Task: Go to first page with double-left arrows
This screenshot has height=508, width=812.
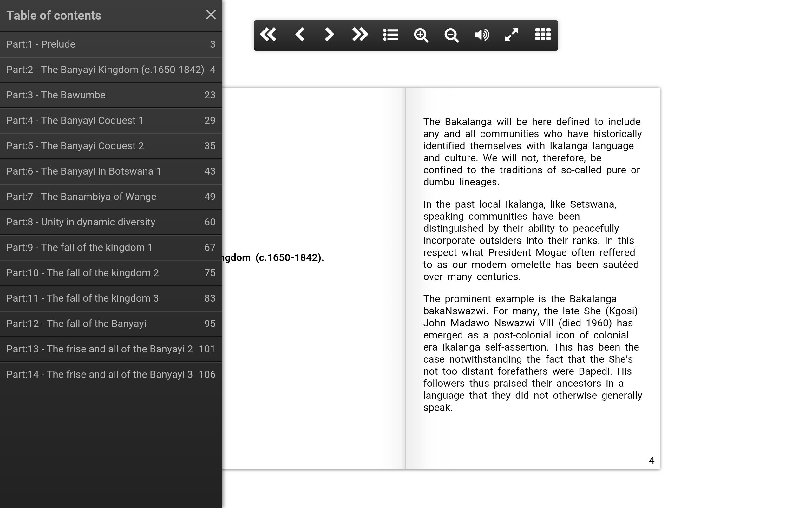Action: pos(268,35)
